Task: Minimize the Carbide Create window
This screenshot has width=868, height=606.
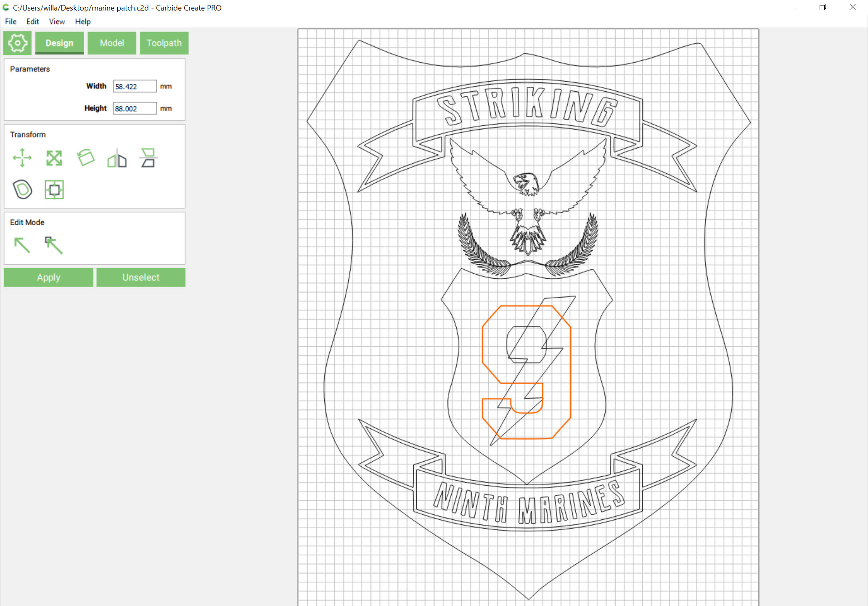Action: [794, 7]
